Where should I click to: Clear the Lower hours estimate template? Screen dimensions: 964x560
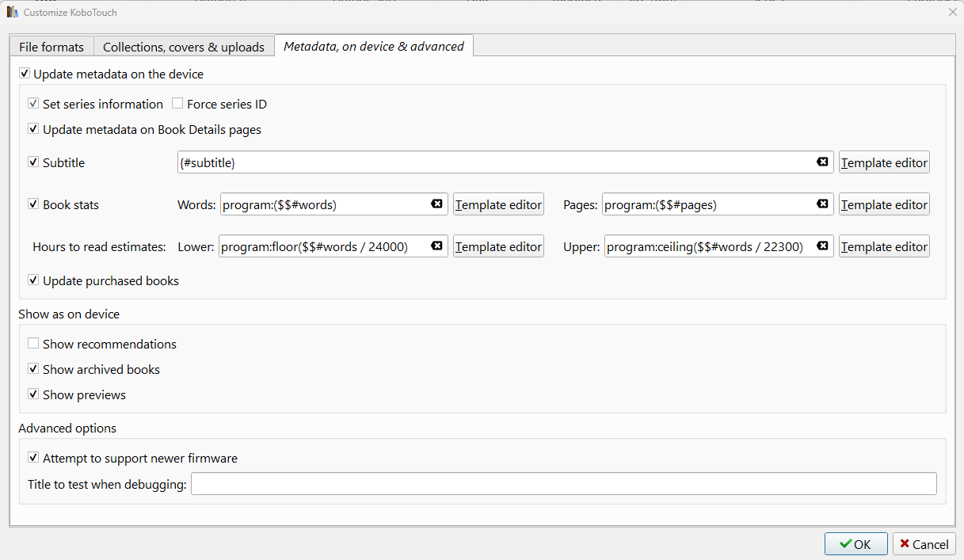pyautogui.click(x=436, y=246)
